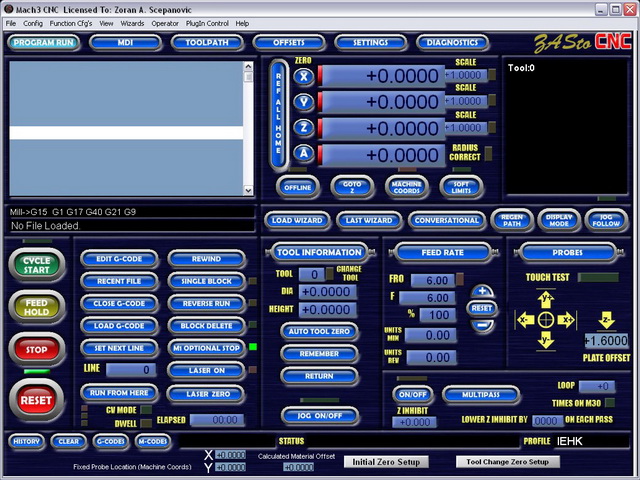Open the Function Cfg's menu
Image resolution: width=640 pixels, height=480 pixels.
[x=71, y=24]
